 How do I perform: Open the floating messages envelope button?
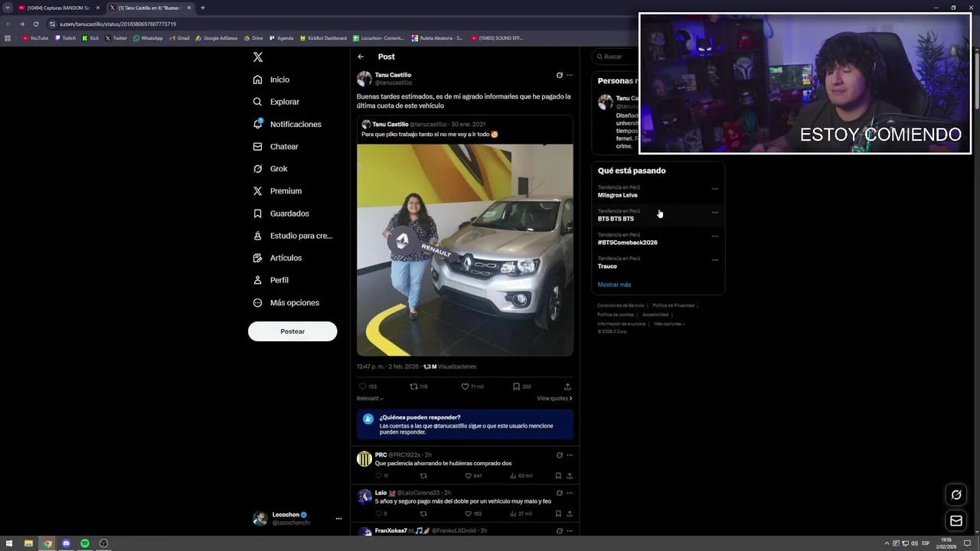[956, 521]
